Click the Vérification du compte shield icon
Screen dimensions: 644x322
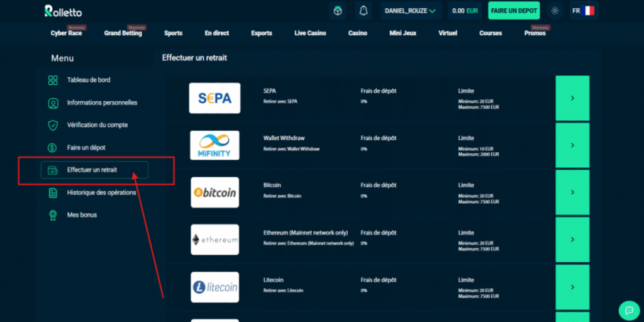53,125
